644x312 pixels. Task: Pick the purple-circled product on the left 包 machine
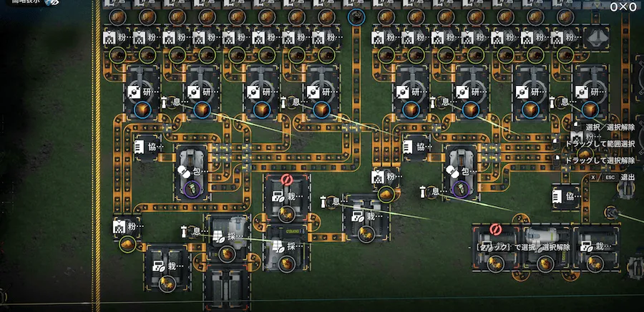pos(192,189)
